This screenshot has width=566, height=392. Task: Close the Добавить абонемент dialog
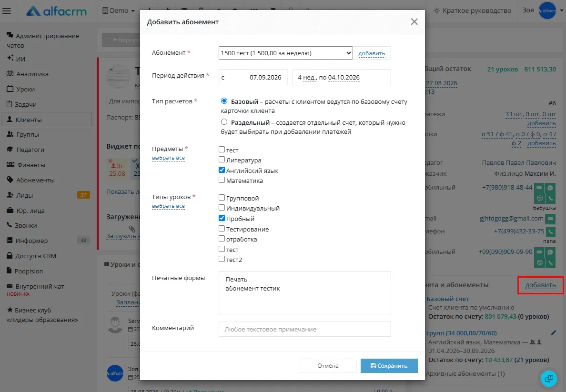tap(414, 21)
